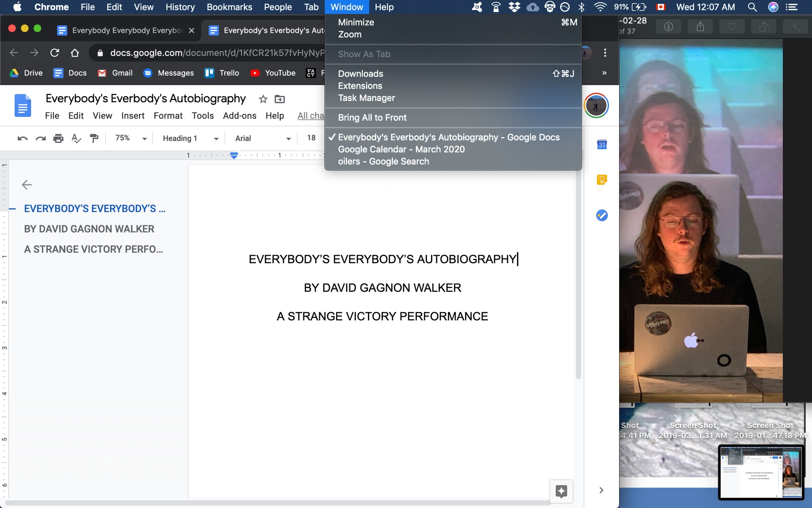Reload the page in Chrome
Image resolution: width=812 pixels, height=508 pixels.
coord(55,53)
